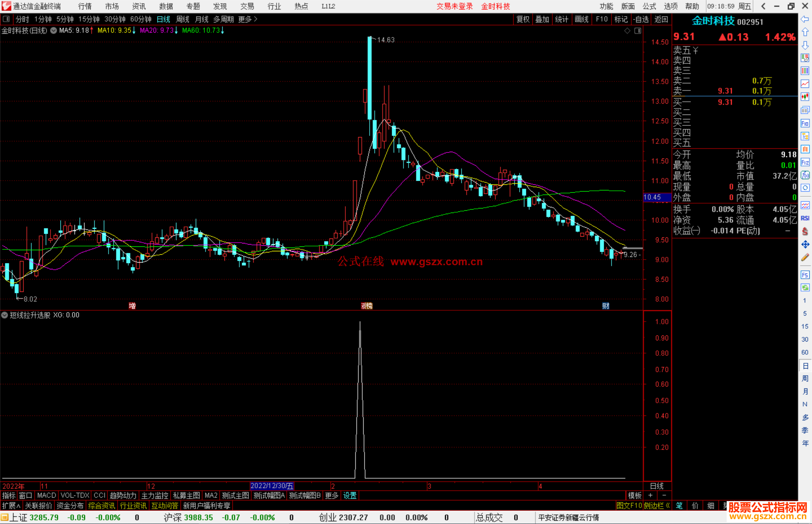Click the plus button next to 模板

coord(651,495)
